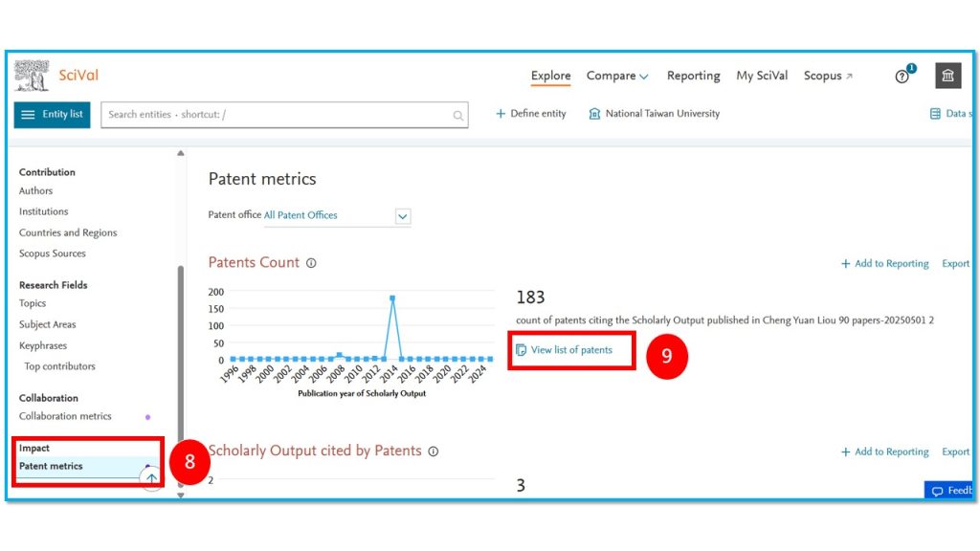The width and height of the screenshot is (980, 551).
Task: Add Patents Count to Reporting
Action: tap(884, 264)
